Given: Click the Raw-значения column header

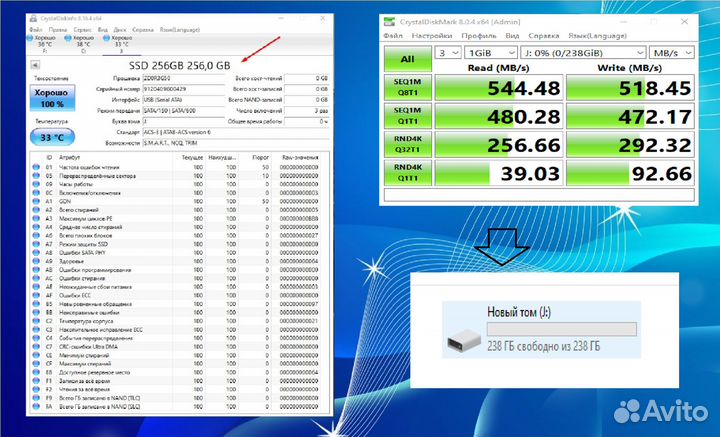Looking at the screenshot, I should 300,157.
